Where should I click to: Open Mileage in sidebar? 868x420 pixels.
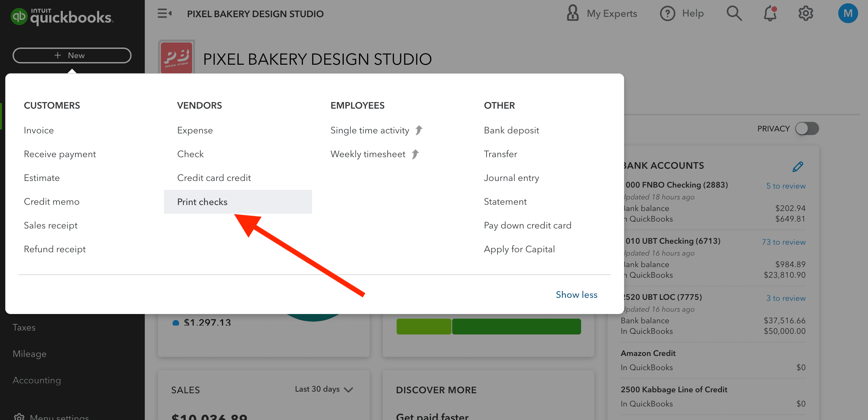(29, 354)
